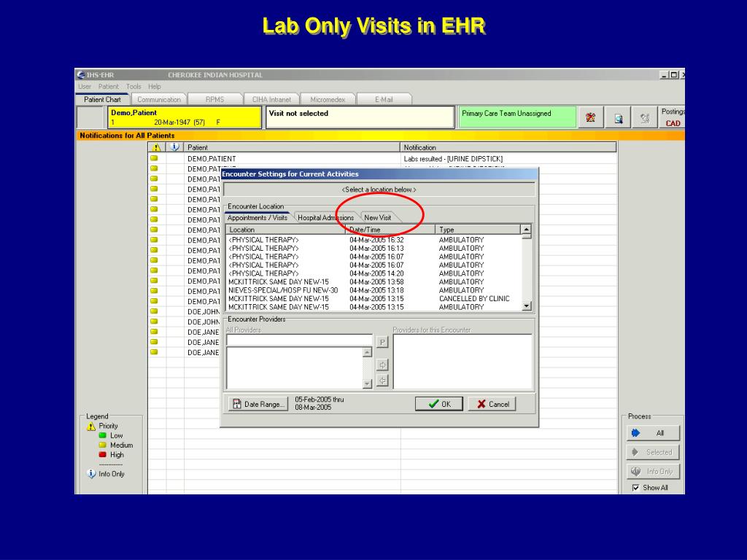The width and height of the screenshot is (747, 560).
Task: Sort visits by the Location column header
Action: (x=286, y=230)
